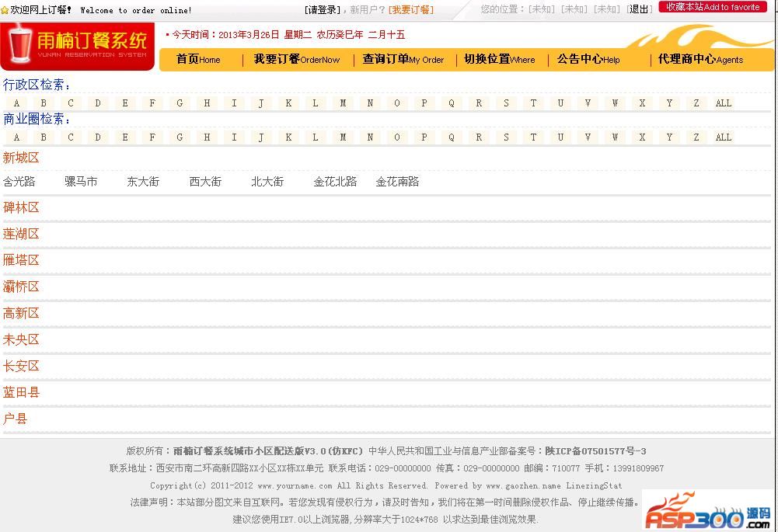Filter 行政区 by letter H
778x532 pixels.
207,103
